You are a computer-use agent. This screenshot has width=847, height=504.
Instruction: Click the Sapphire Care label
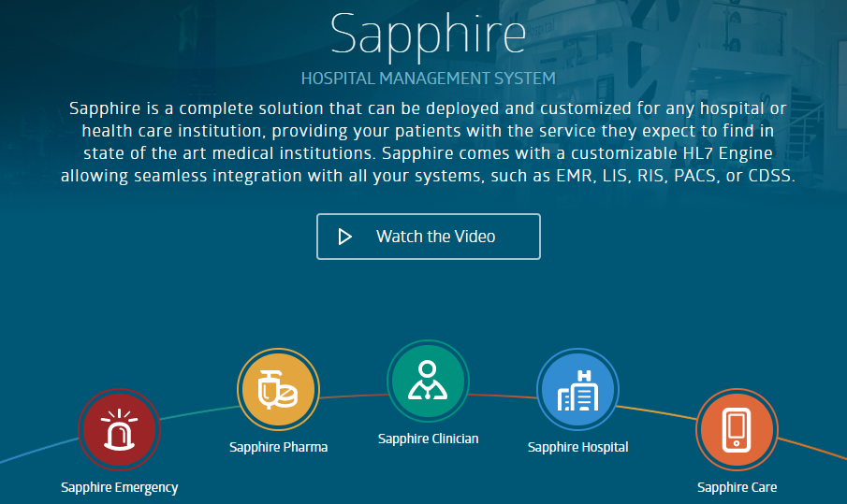coord(737,487)
